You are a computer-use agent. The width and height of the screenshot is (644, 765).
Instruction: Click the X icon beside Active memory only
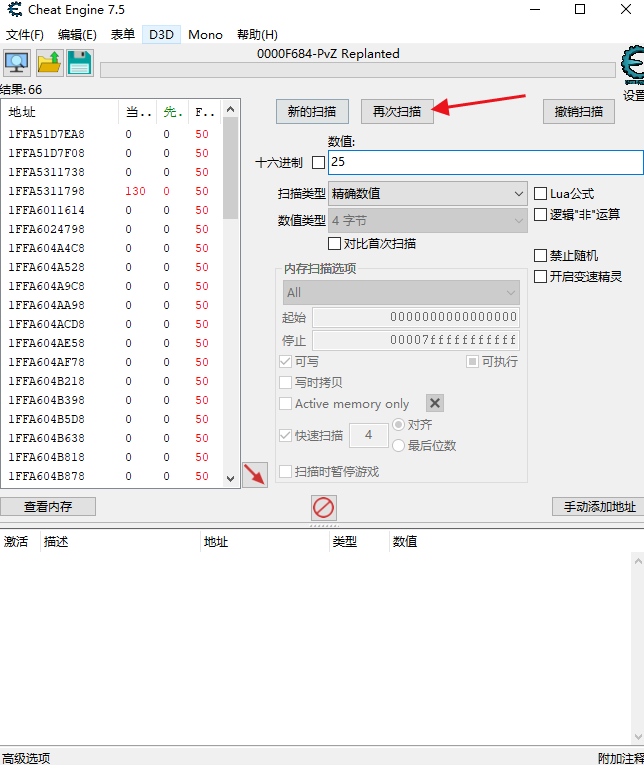[435, 403]
